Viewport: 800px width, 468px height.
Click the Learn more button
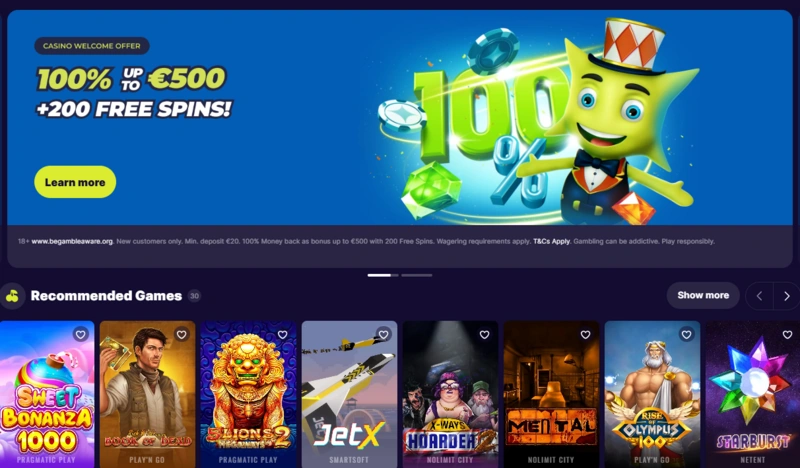click(x=75, y=182)
